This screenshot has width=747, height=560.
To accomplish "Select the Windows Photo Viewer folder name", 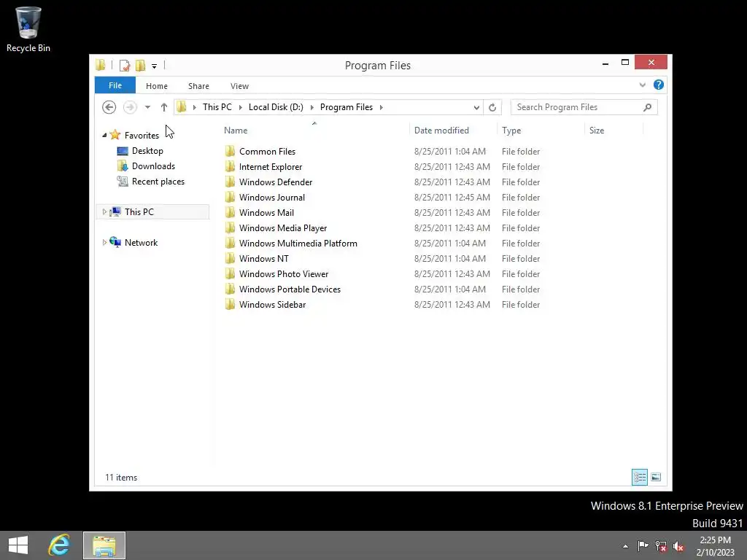I will 284,274.
